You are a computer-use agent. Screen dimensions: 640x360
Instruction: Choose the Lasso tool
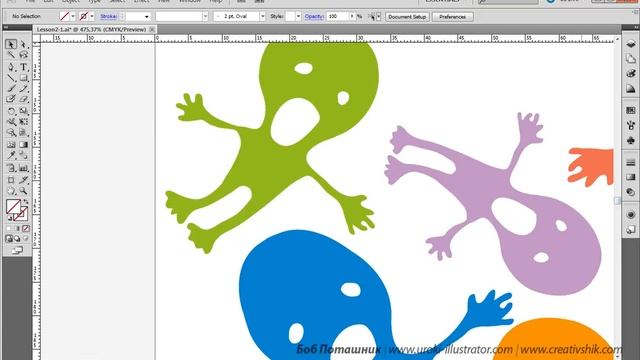point(24,55)
